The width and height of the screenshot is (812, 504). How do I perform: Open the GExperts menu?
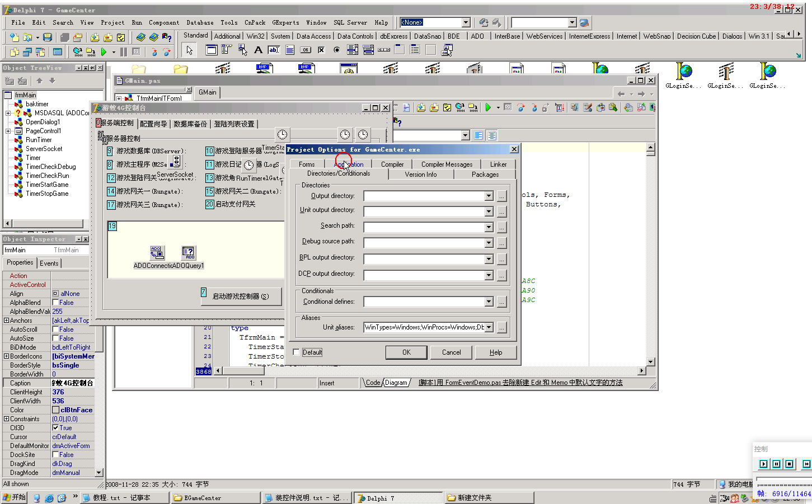point(285,23)
